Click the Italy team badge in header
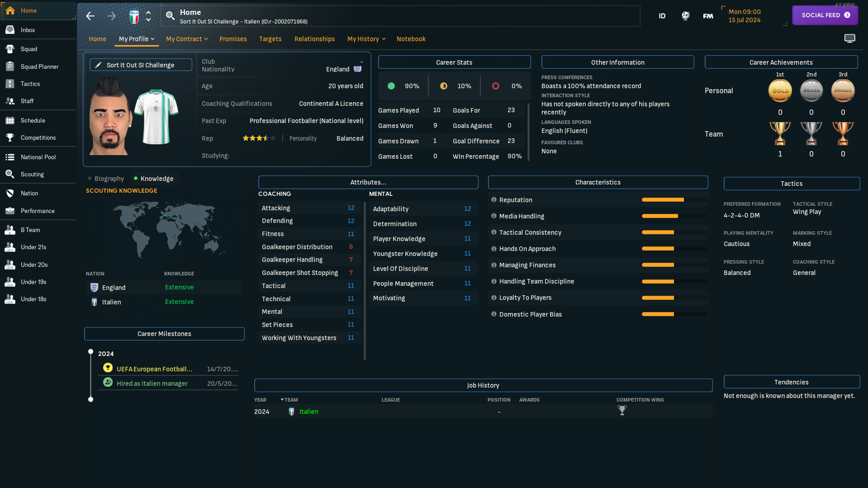The width and height of the screenshot is (868, 488). (x=134, y=17)
